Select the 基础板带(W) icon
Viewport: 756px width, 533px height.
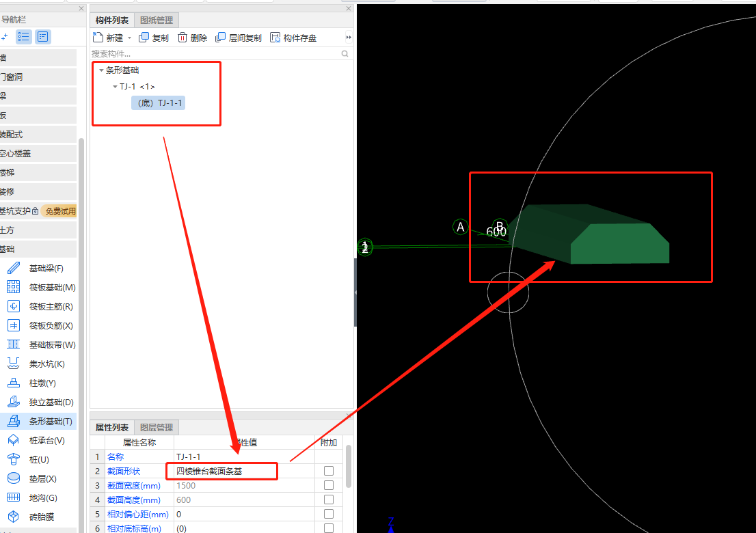click(14, 344)
